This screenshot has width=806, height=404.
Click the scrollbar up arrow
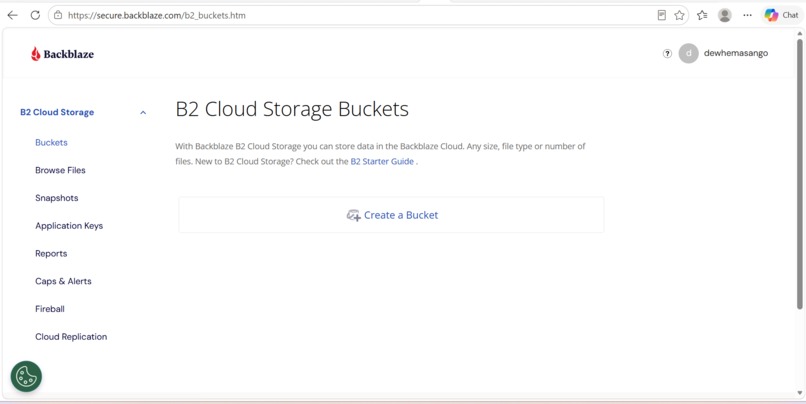[x=800, y=33]
